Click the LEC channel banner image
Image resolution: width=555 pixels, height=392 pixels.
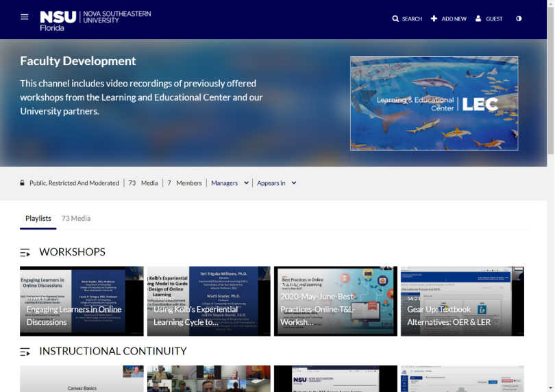coord(434,103)
